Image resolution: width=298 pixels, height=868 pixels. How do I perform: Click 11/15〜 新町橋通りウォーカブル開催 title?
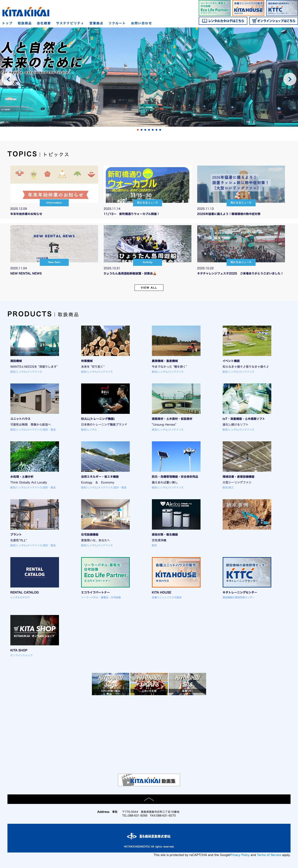click(131, 214)
